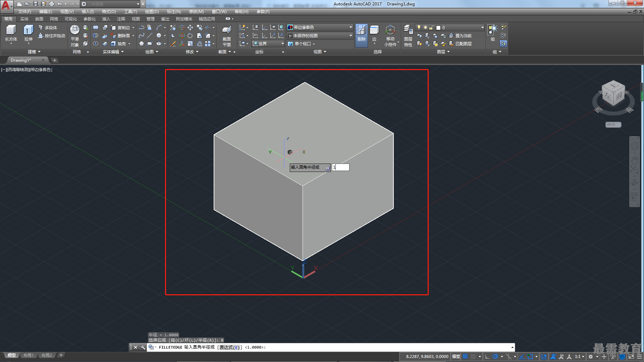
Task: Click the ViewCube top face
Action: coord(613,86)
